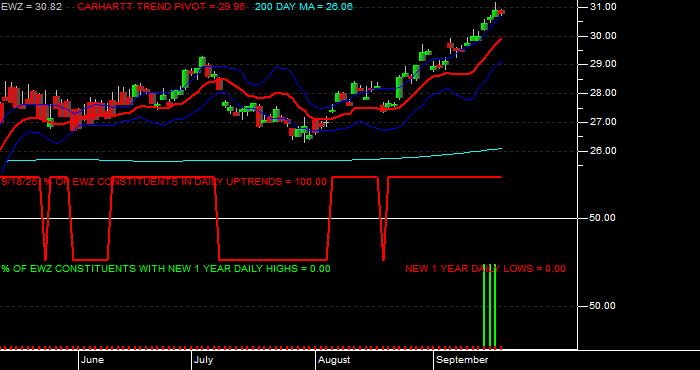Click NEW 1 YEAR DAILY LOWS = 0.00 label
The image size is (700, 370).
[x=485, y=268]
